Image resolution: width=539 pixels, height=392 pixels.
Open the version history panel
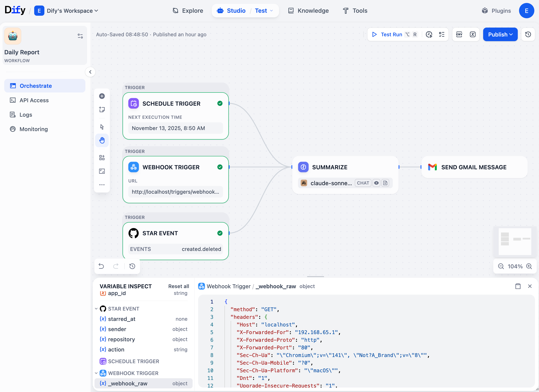528,34
